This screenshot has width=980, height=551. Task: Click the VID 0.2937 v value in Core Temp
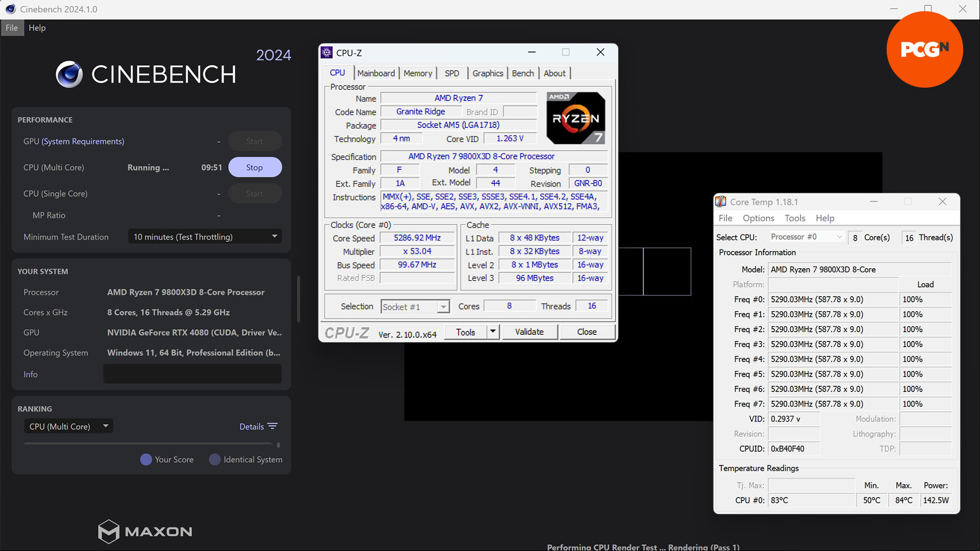coord(794,418)
